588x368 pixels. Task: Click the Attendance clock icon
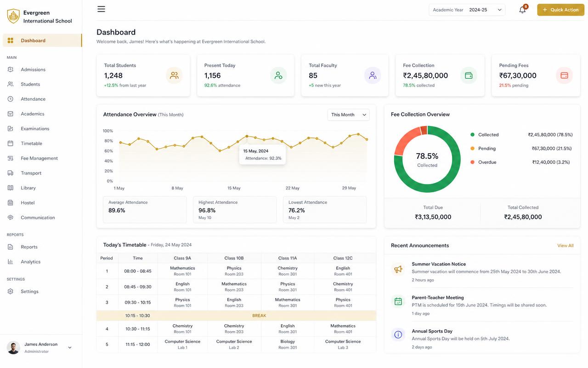click(x=11, y=99)
